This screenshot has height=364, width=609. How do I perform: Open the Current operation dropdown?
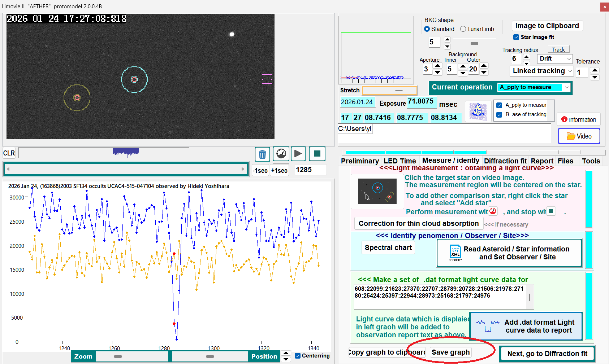[x=567, y=87]
